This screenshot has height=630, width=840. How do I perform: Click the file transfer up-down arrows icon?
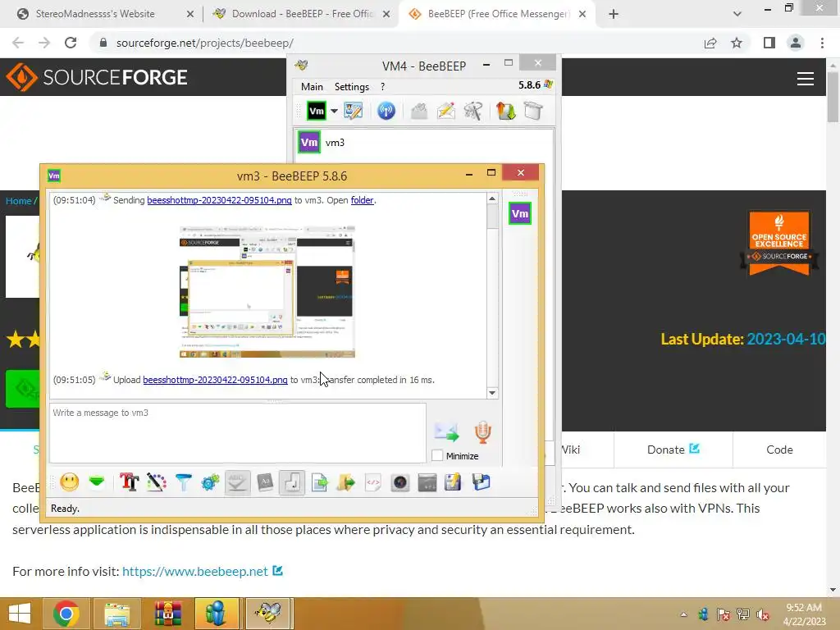coord(505,111)
